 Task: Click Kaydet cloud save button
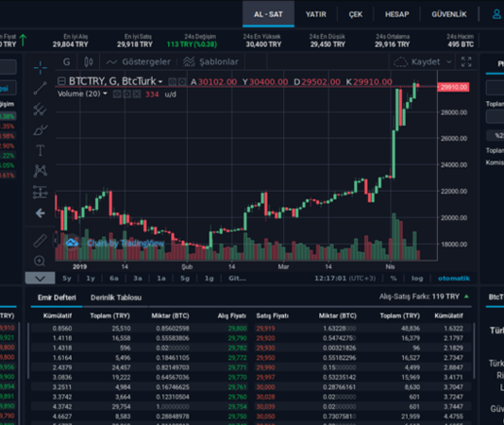[x=416, y=61]
